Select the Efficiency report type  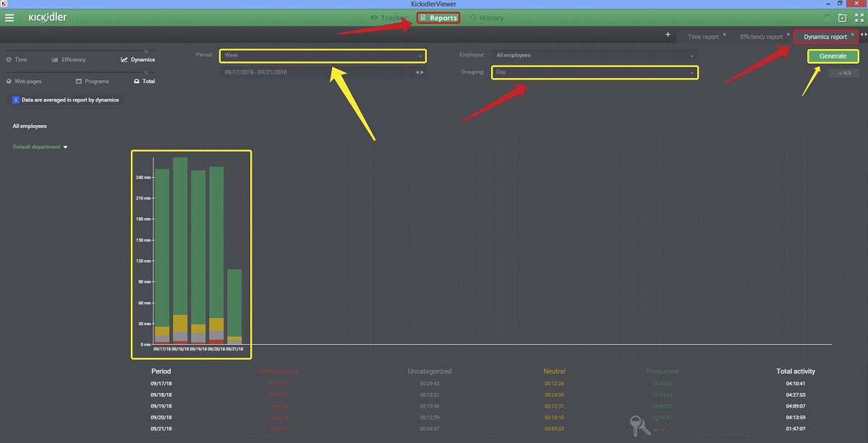[x=69, y=60]
